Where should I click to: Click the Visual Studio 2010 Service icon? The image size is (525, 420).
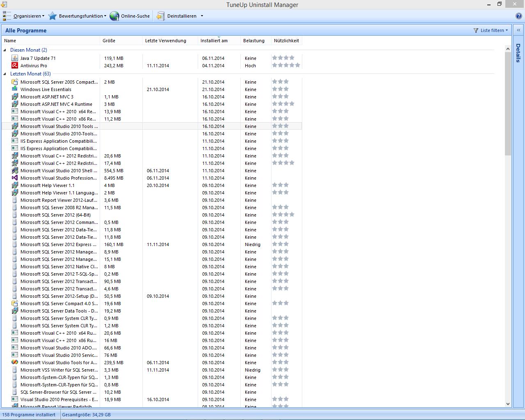pos(15,355)
